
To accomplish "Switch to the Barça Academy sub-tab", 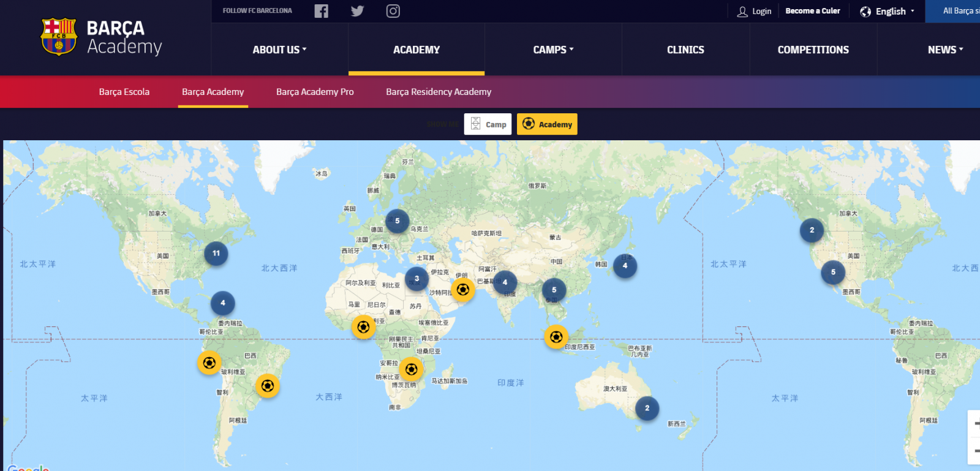I will pos(213,92).
